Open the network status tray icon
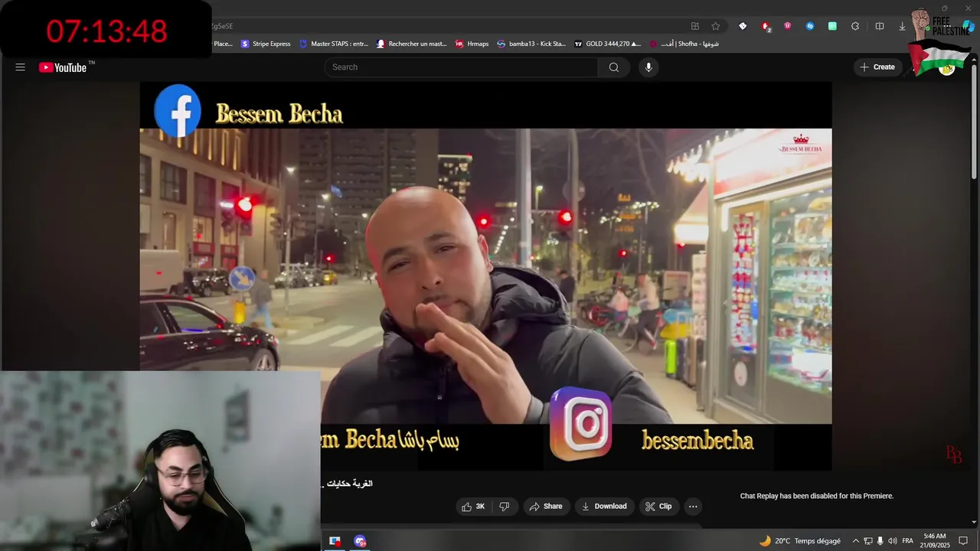Screen dimensions: 980x551 pyautogui.click(x=868, y=541)
